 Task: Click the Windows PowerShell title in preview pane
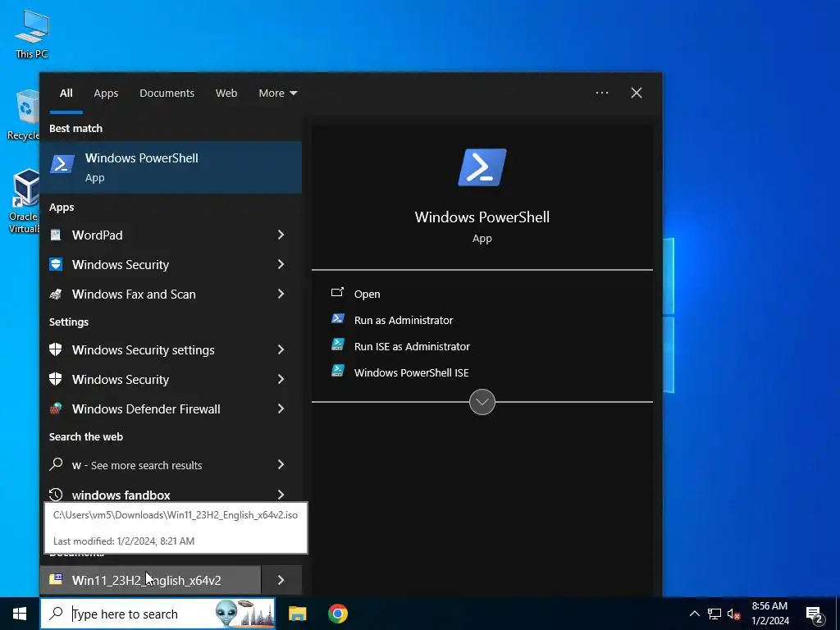tap(482, 217)
